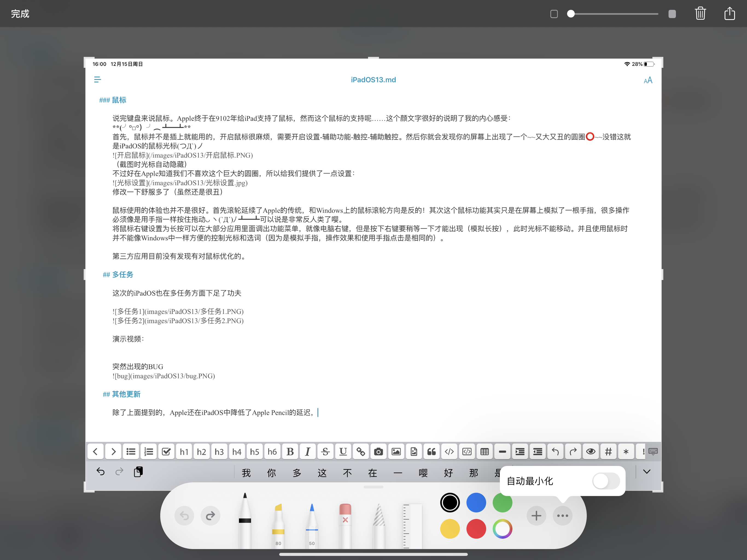Tap the 完成 done button

point(20,14)
